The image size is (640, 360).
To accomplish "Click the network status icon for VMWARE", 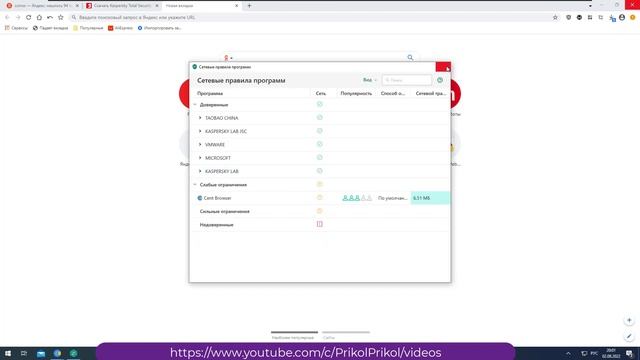I will coord(320,144).
